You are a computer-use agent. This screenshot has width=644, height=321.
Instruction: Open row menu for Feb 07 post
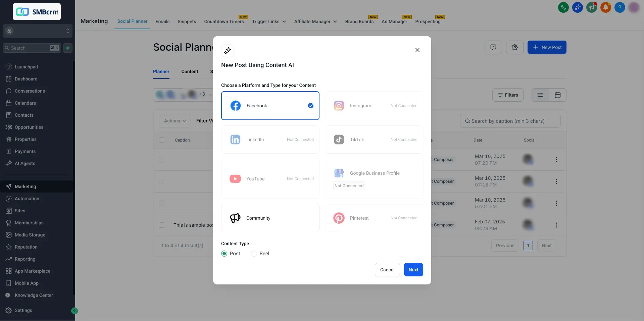point(556,225)
